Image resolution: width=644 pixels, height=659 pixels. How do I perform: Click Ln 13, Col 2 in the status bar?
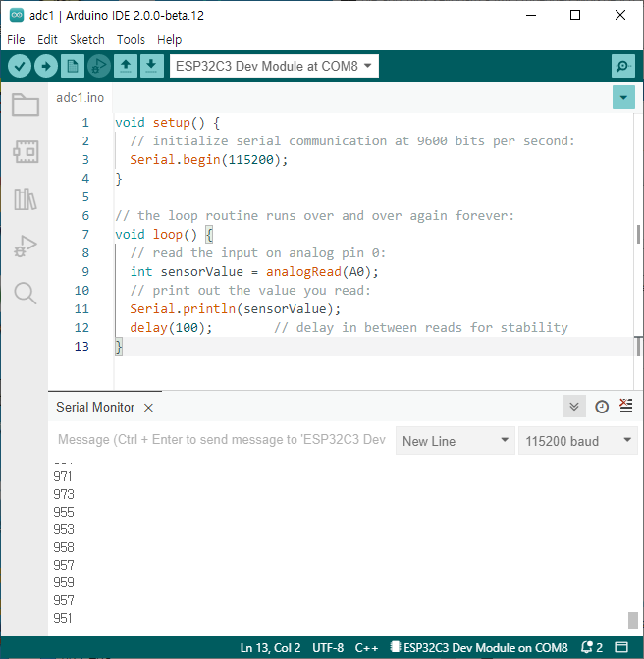270,647
